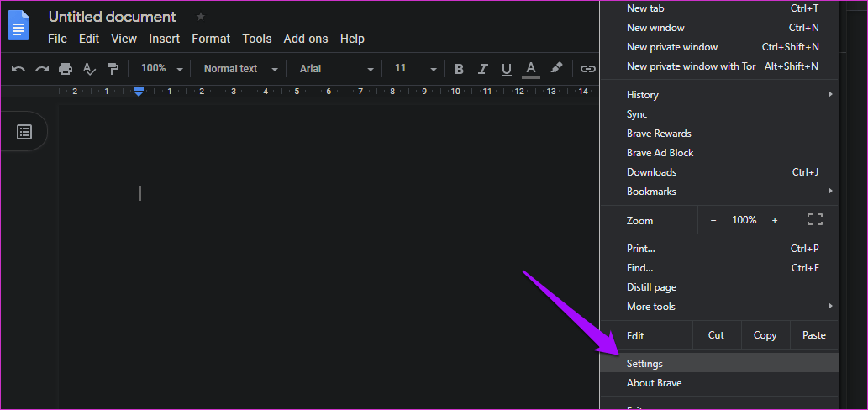Click the browser fullscreen icon
This screenshot has width=868, height=410.
tap(814, 220)
